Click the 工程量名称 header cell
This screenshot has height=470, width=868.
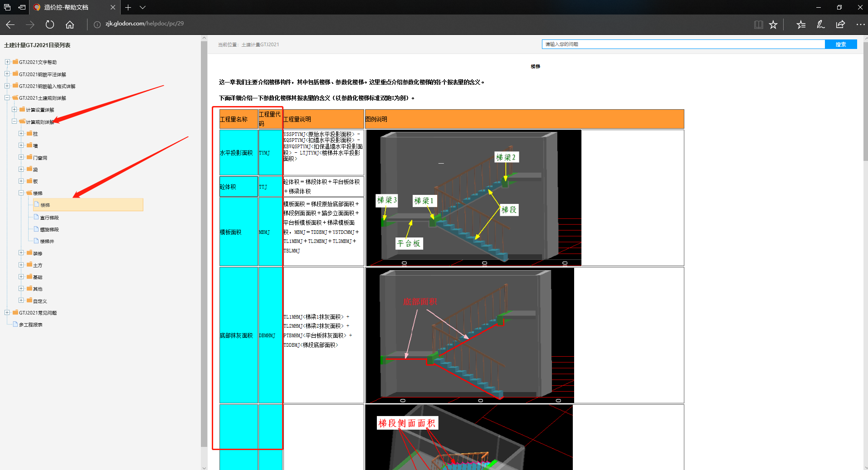239,119
